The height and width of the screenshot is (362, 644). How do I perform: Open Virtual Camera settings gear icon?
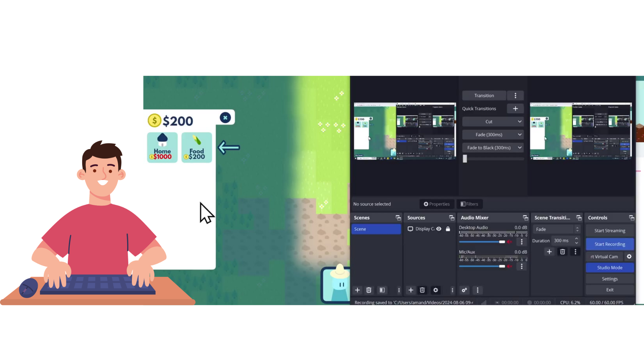coord(629,257)
